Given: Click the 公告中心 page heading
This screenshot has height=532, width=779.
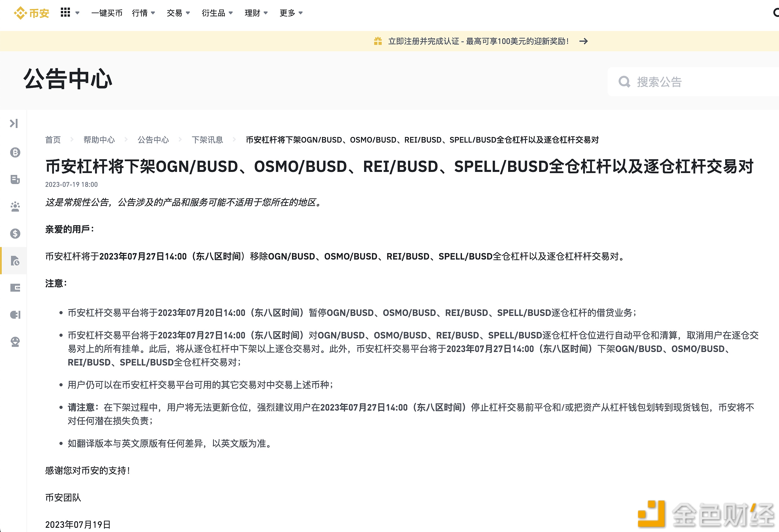Looking at the screenshot, I should pos(68,79).
